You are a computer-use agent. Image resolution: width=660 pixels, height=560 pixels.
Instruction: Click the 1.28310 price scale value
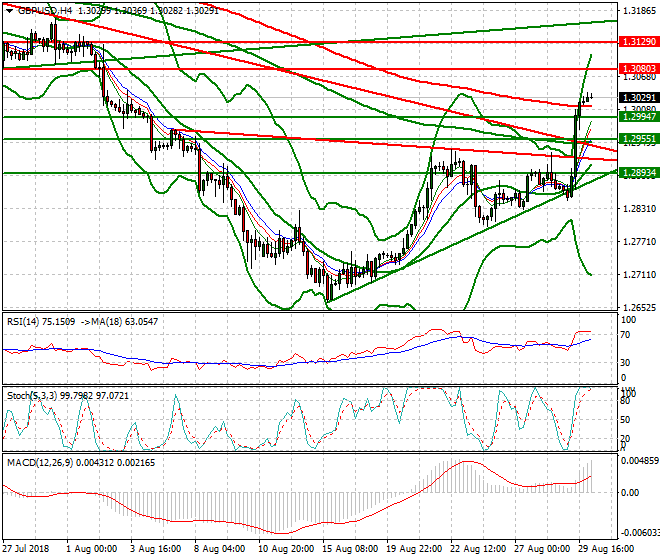coord(639,209)
